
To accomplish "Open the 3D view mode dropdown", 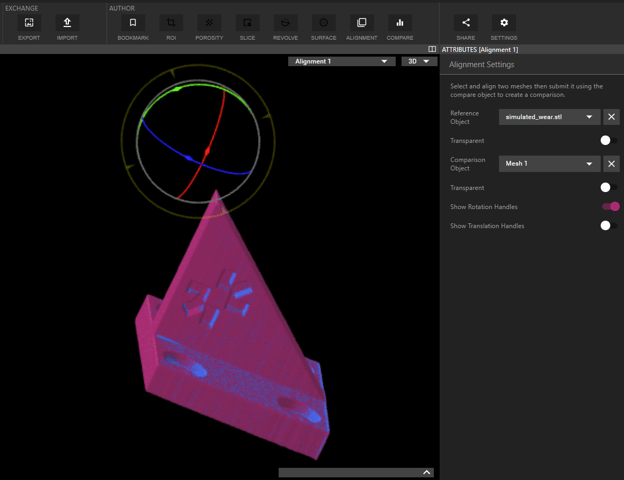I will pos(418,61).
